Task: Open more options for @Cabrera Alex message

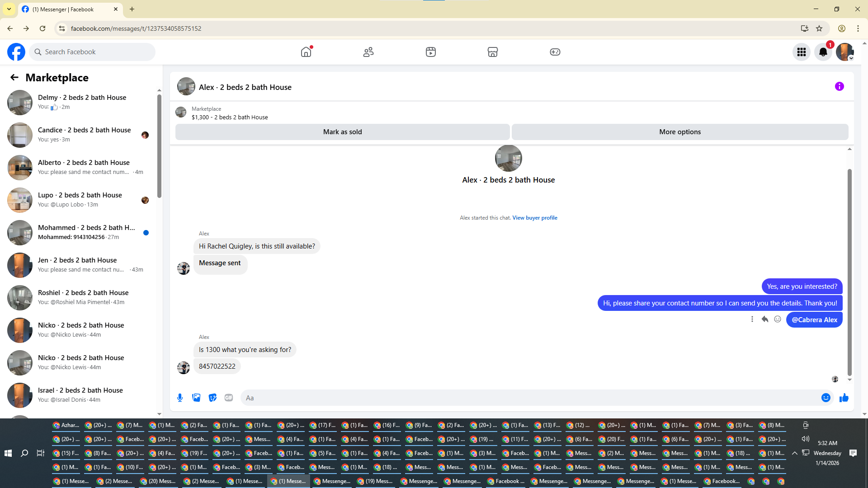Action: 752,319
